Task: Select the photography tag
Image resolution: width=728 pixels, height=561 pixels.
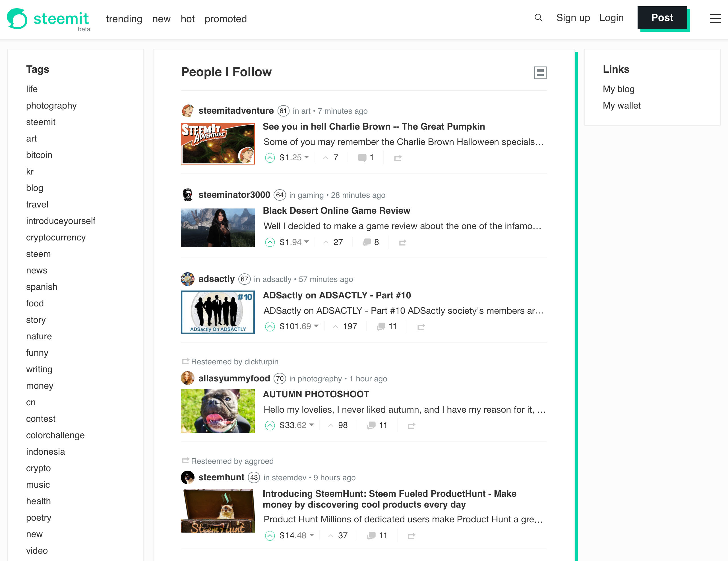Action: [x=51, y=105]
